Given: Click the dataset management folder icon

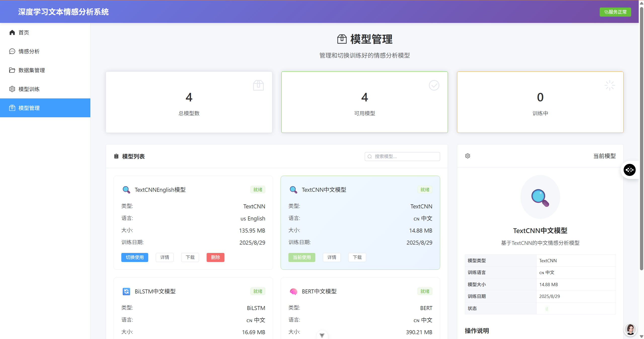Looking at the screenshot, I should 12,70.
